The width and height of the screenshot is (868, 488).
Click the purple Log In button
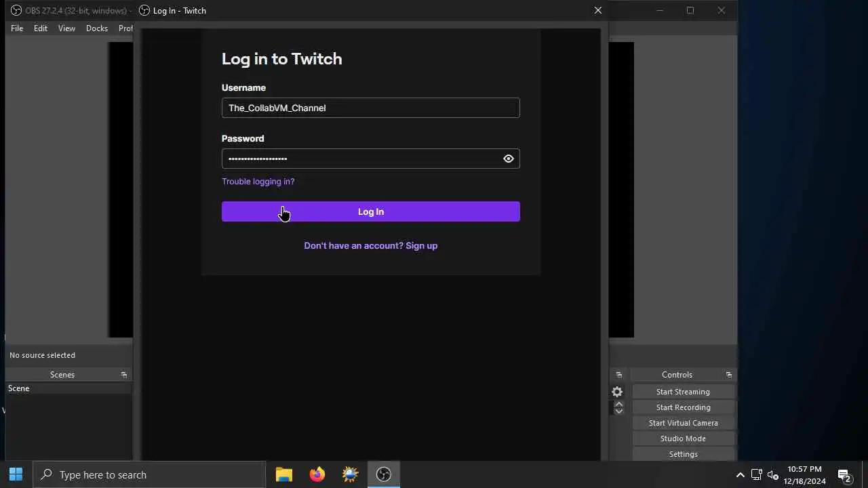[x=370, y=211]
